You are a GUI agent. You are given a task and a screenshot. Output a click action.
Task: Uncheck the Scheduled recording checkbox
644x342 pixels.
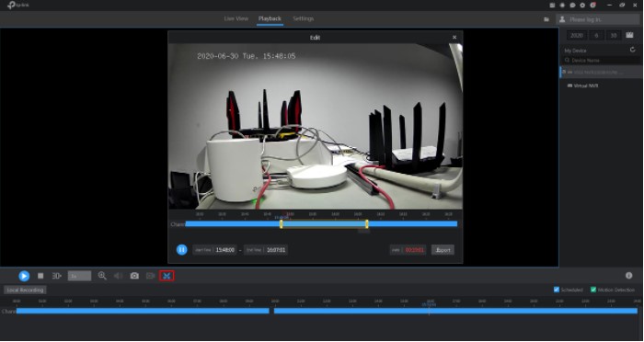(557, 290)
